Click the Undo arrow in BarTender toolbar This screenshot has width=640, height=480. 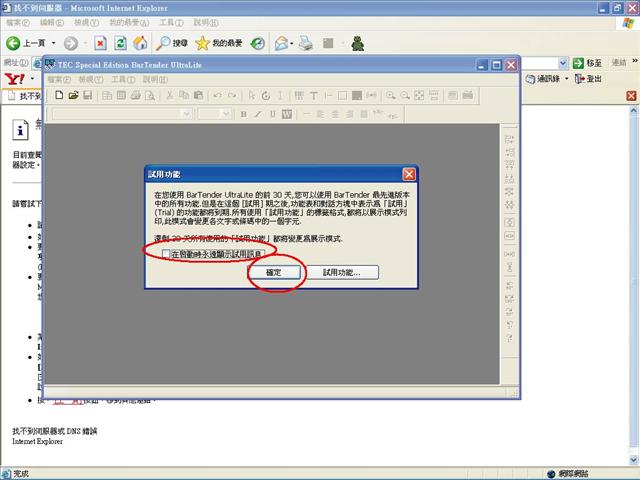218,95
